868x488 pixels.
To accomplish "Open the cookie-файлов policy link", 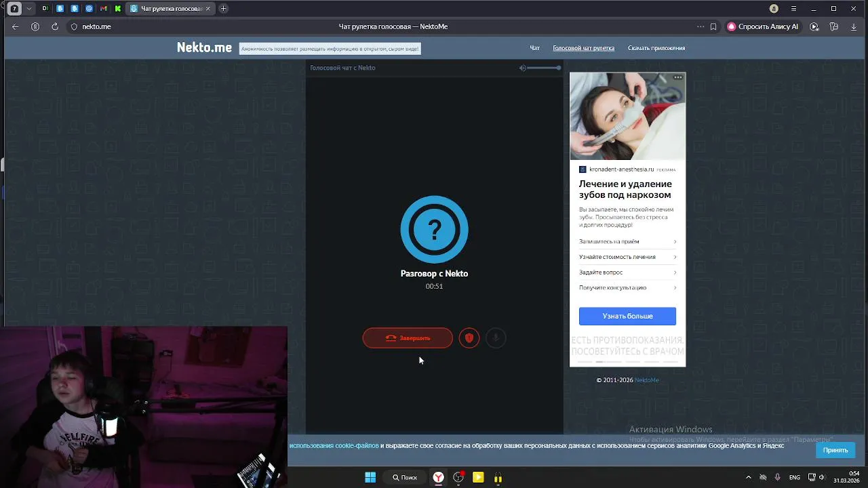I will 334,446.
